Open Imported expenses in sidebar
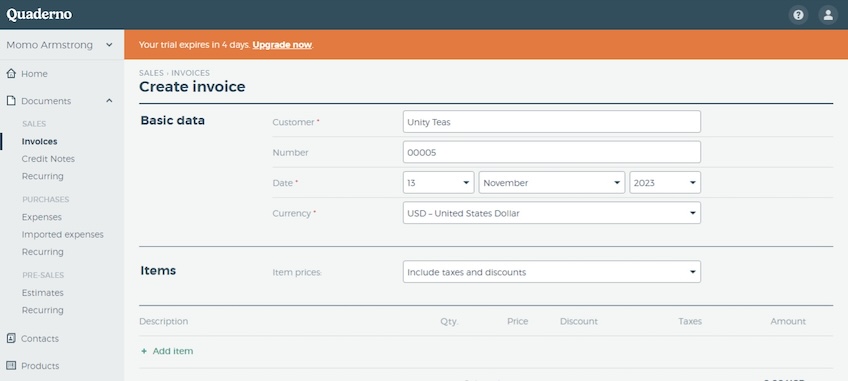848x381 pixels. (63, 234)
